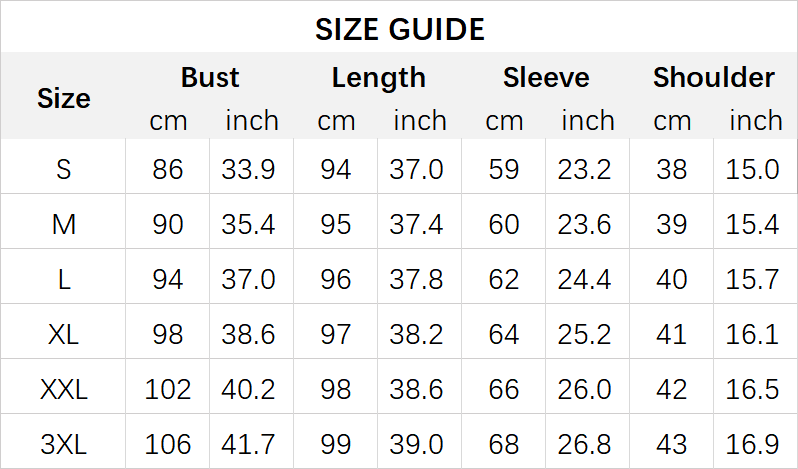Click the 42 cm shoulder value for XXL
The width and height of the screenshot is (798, 469).
click(x=672, y=389)
